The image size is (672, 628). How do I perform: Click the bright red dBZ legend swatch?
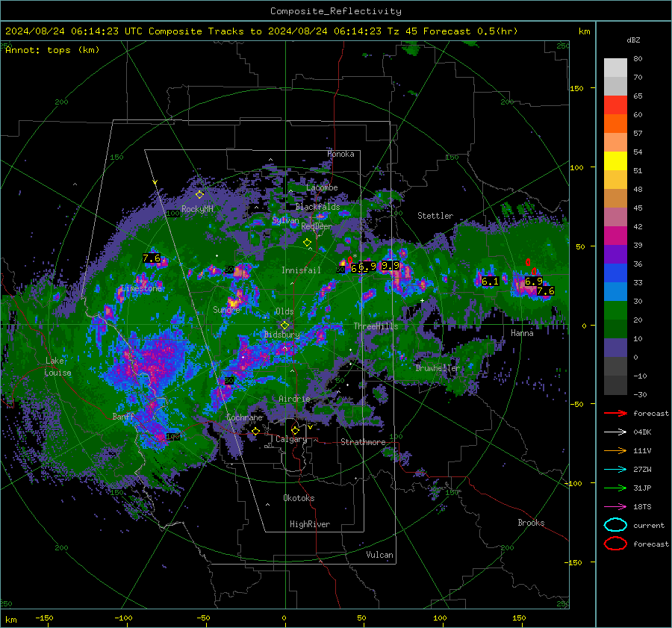click(615, 105)
